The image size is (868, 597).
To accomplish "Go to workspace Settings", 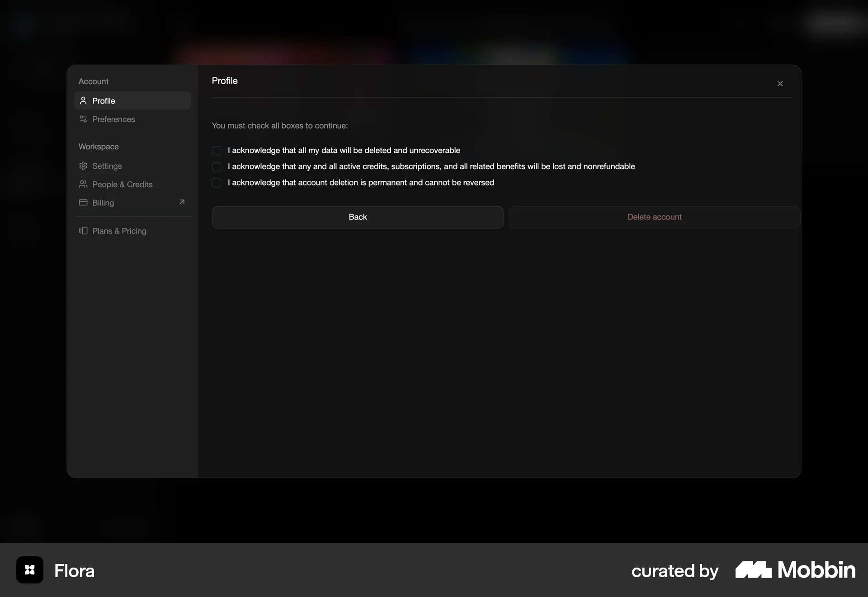I will click(x=107, y=166).
